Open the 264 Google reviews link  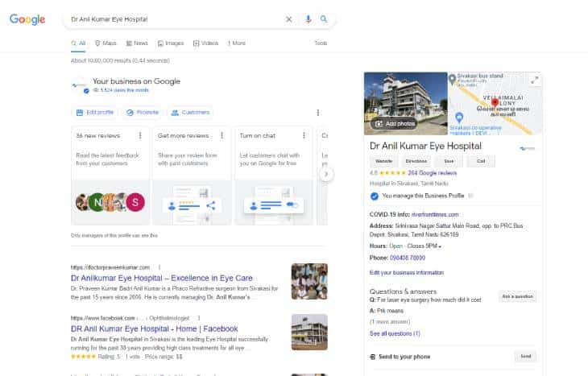(x=432, y=173)
